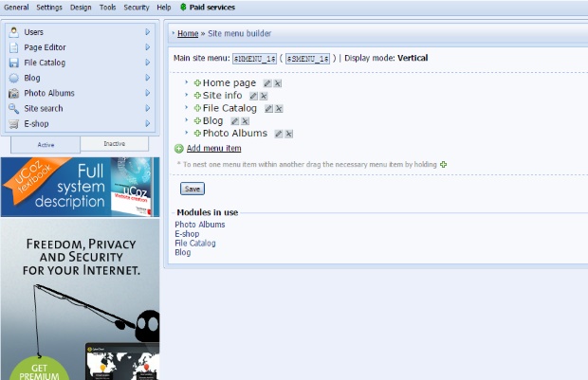Switch to the Inactive modules tab
The image size is (588, 380).
coord(115,143)
